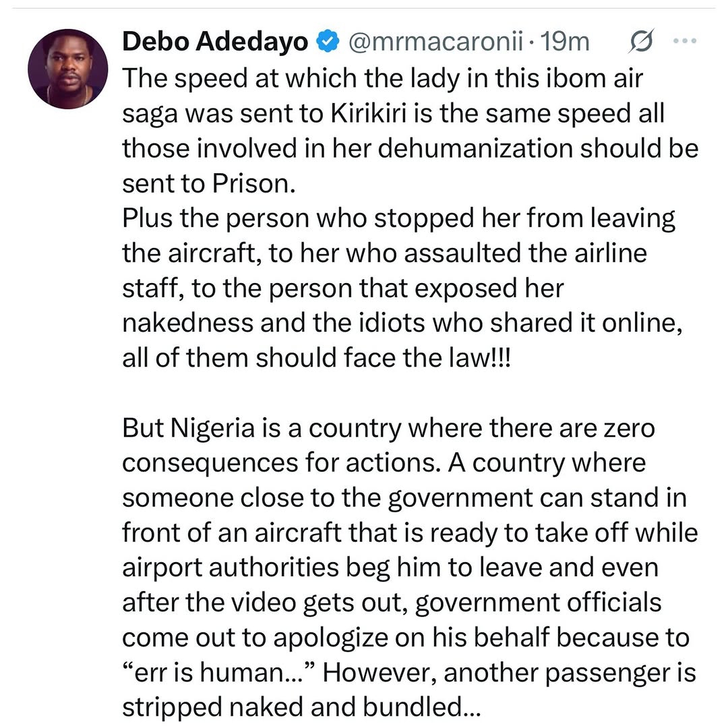
Task: Open the Grok explain-post icon
Action: point(639,42)
